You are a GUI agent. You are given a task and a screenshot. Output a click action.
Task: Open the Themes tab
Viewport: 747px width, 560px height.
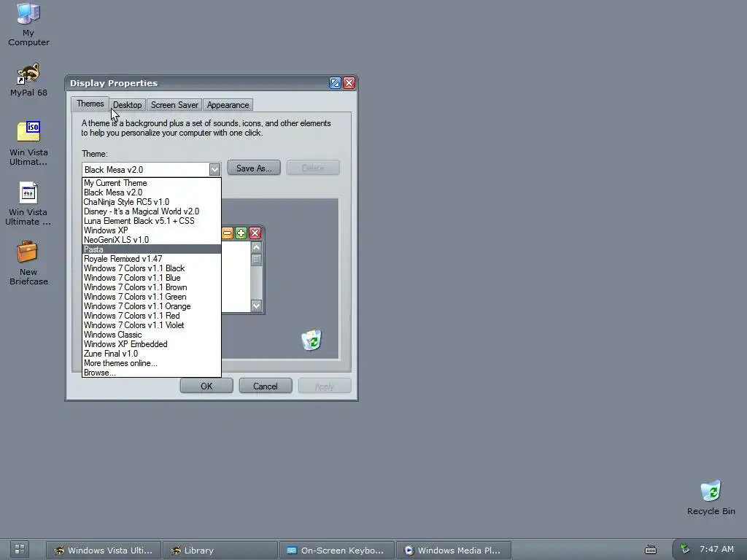pyautogui.click(x=90, y=104)
